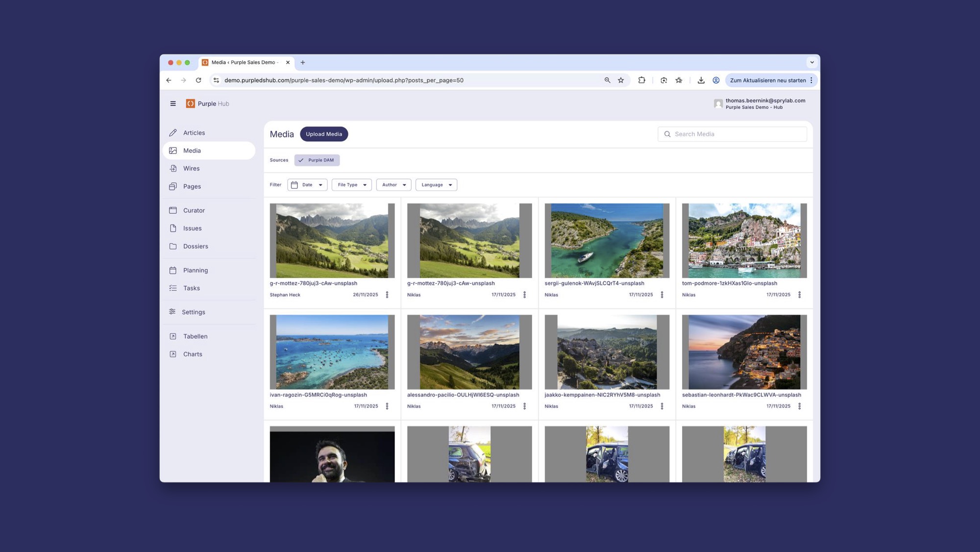Click Zum Aktualisieren neu starten button

[767, 80]
